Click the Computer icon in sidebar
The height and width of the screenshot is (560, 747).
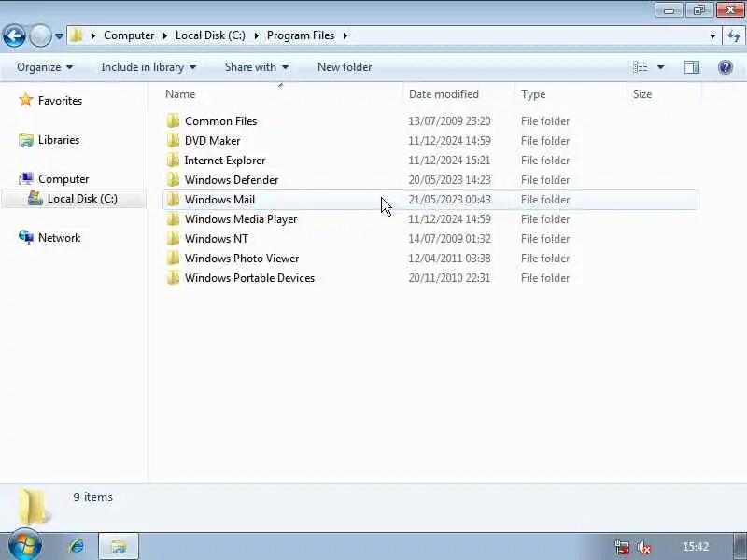click(x=26, y=178)
